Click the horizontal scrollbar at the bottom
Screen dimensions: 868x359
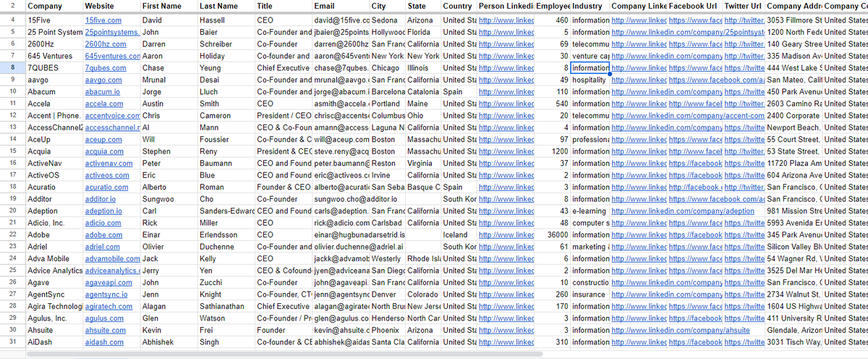[217, 353]
